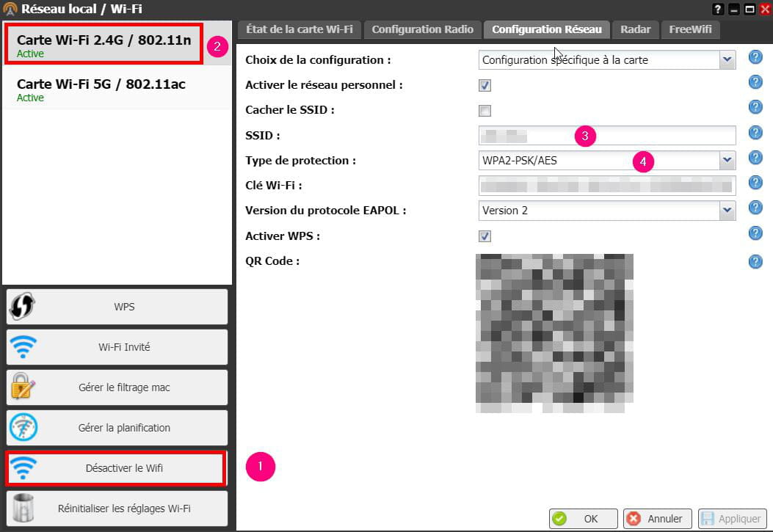Open help for Choix de la configuration
The height and width of the screenshot is (532, 773).
click(755, 57)
